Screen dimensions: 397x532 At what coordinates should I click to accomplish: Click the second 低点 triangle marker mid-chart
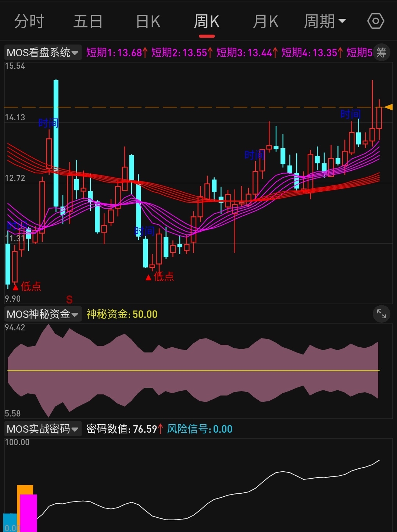[149, 277]
